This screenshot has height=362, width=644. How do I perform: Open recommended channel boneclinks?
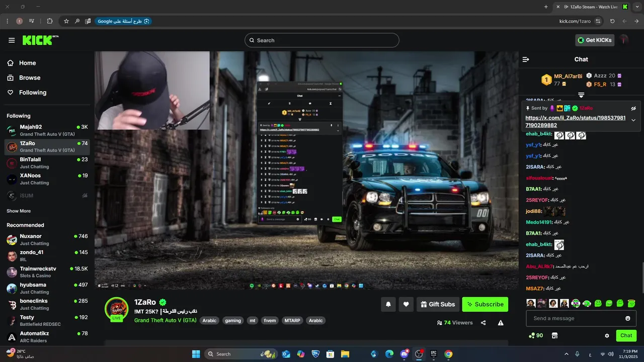pos(47,305)
